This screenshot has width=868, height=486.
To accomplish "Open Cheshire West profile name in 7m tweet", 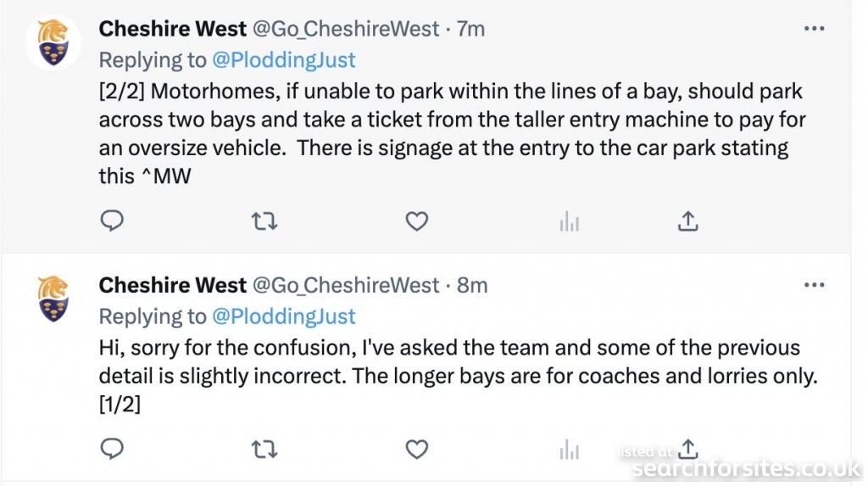I will (173, 29).
